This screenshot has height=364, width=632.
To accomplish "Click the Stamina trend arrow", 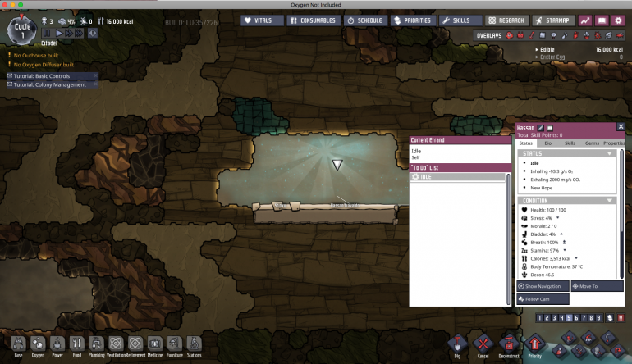I will point(565,250).
